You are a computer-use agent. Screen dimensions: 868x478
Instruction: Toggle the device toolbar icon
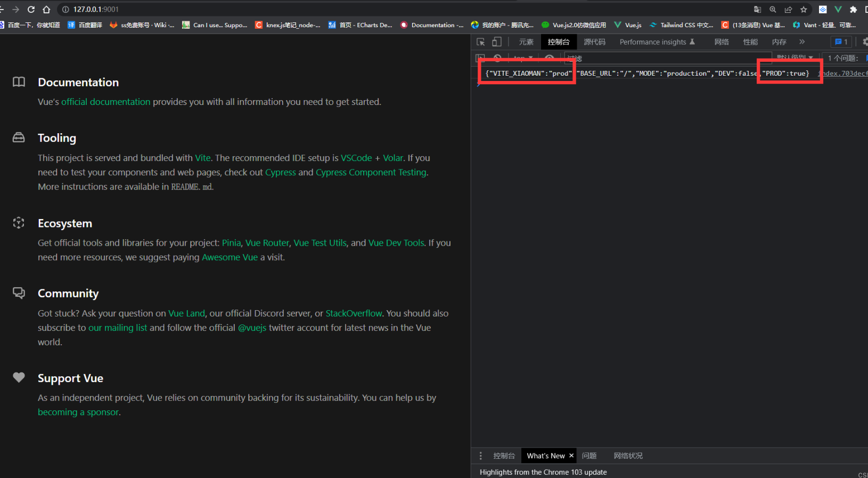pyautogui.click(x=496, y=42)
